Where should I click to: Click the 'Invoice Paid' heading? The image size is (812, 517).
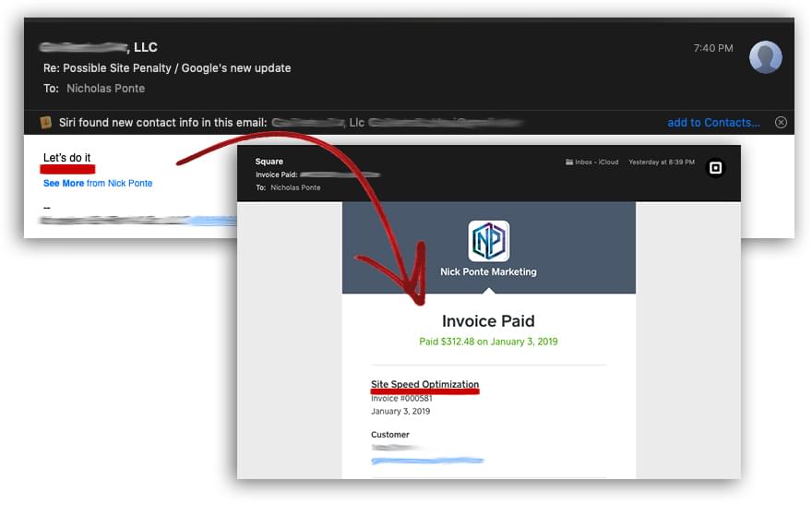pyautogui.click(x=488, y=321)
